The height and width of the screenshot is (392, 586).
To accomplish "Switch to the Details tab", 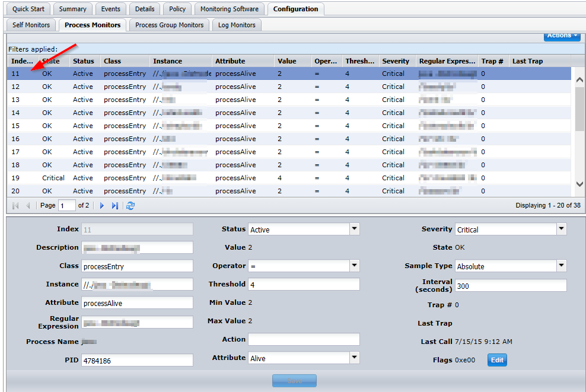I will click(x=145, y=9).
